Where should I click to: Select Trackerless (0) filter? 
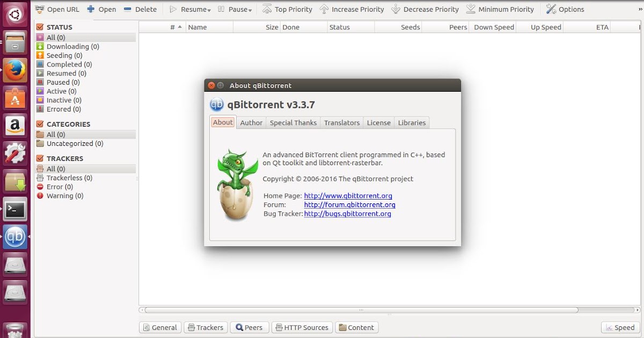click(x=85, y=178)
